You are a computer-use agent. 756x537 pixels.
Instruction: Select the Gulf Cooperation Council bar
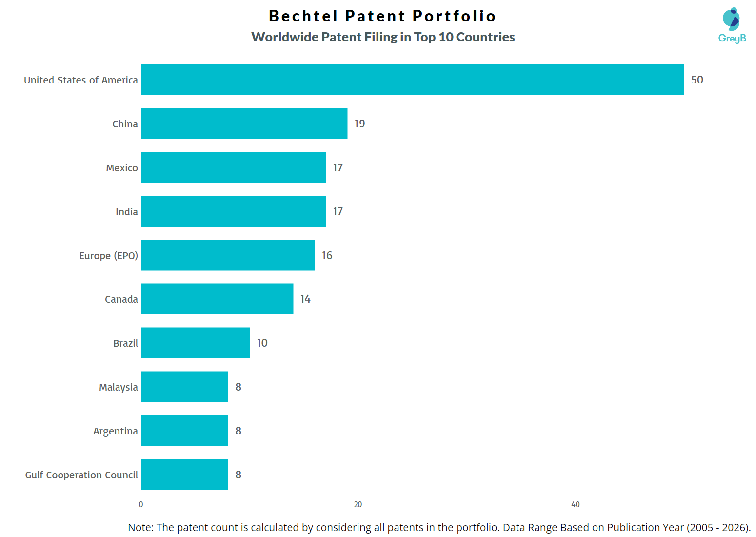184,475
